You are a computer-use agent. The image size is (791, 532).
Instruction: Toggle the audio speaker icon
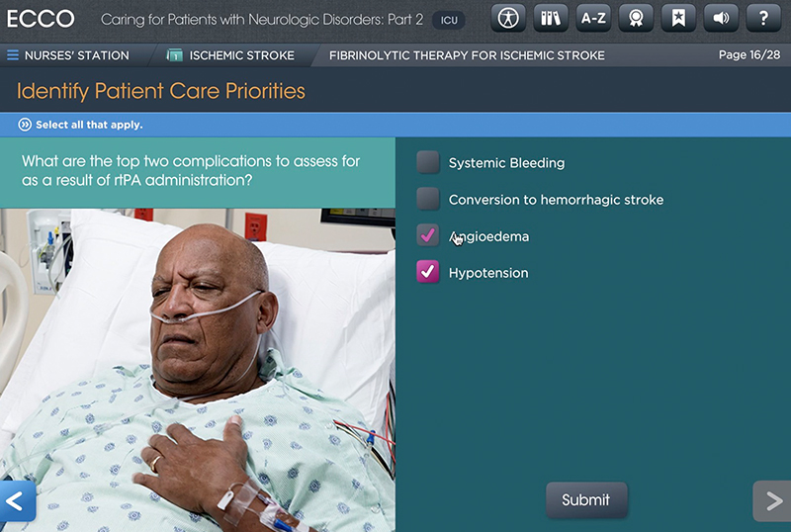click(x=721, y=18)
